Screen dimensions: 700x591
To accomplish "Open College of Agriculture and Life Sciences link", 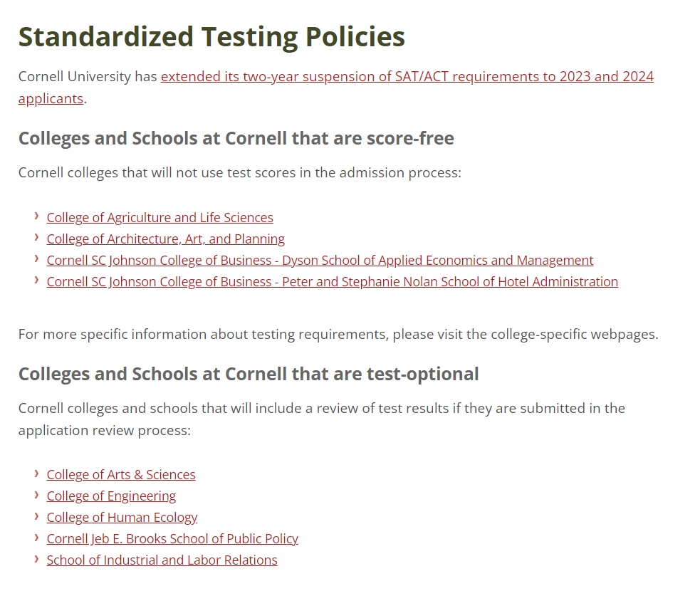I will 160,218.
